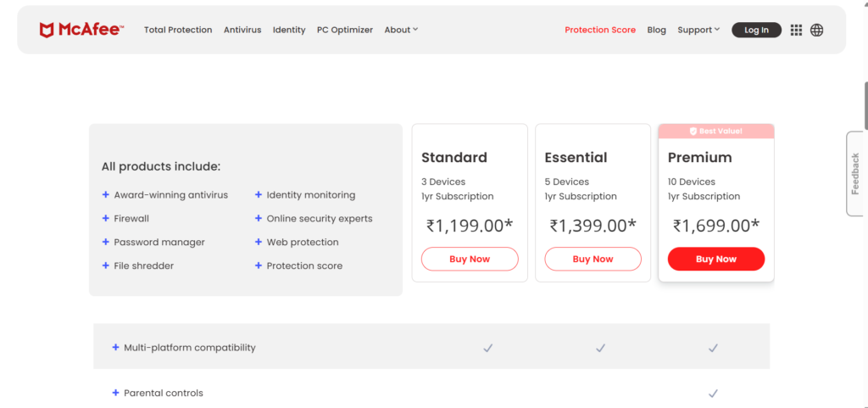This screenshot has height=408, width=868.
Task: Click 'All products include:' heading
Action: click(161, 166)
